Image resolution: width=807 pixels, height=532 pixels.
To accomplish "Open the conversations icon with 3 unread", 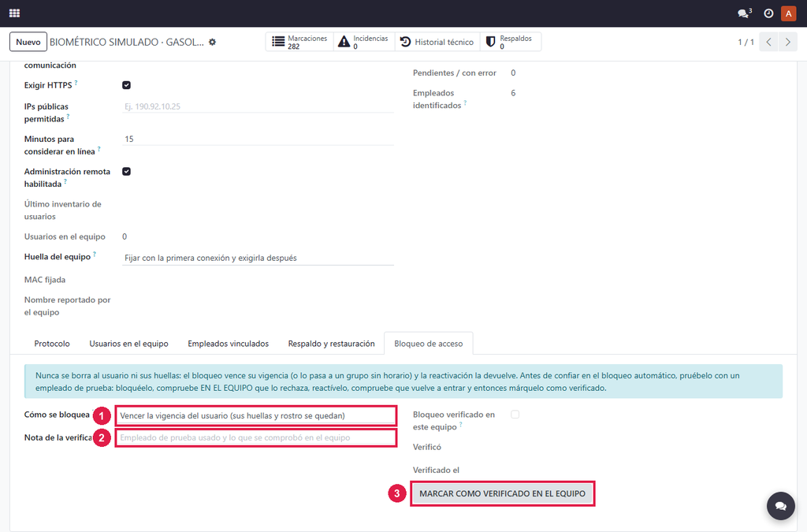I will point(744,13).
